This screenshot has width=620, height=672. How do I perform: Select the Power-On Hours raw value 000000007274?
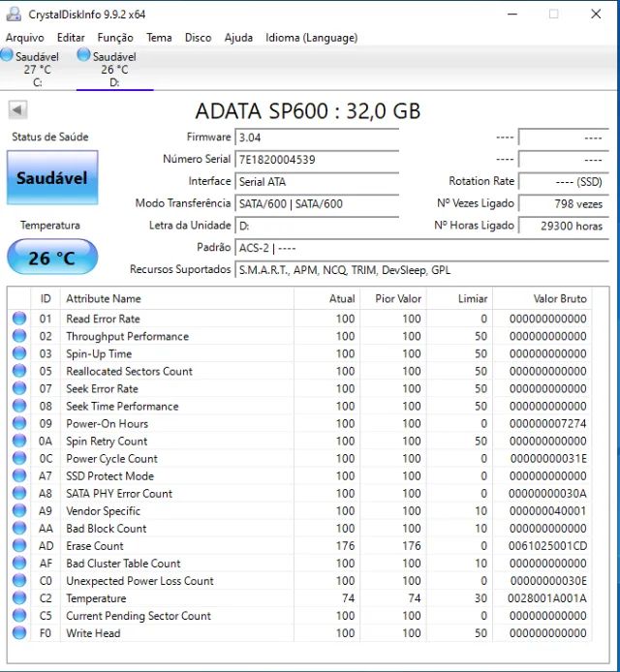[547, 424]
